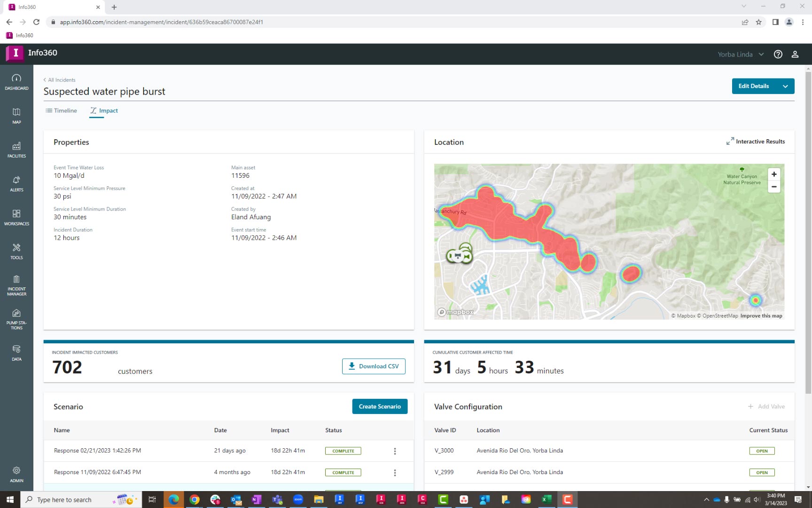Switch to the Timeline tab
This screenshot has height=508, width=812.
(x=61, y=111)
